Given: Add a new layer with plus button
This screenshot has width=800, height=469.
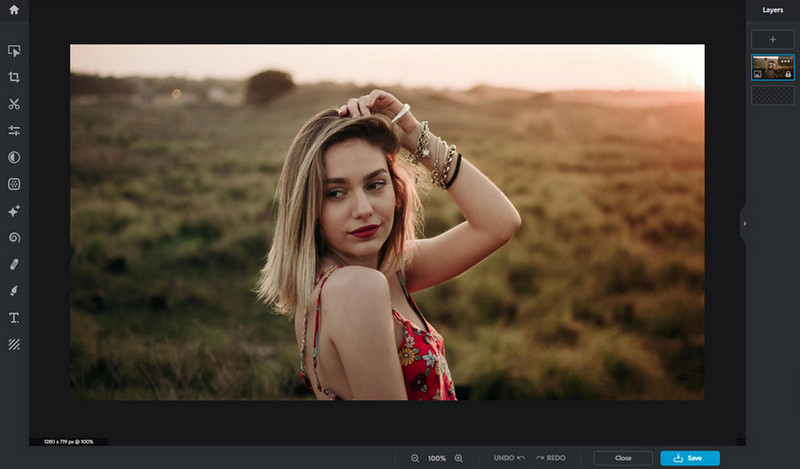Looking at the screenshot, I should coord(773,39).
